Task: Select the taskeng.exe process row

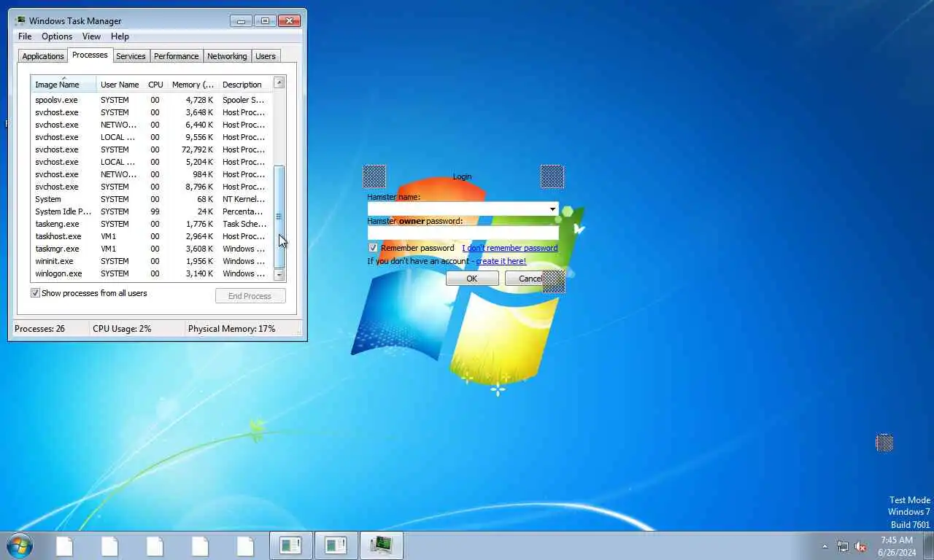Action: [152, 224]
